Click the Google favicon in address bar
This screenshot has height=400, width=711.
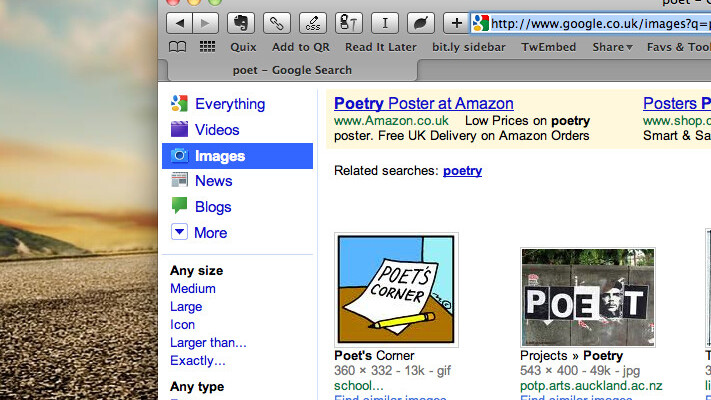[481, 23]
